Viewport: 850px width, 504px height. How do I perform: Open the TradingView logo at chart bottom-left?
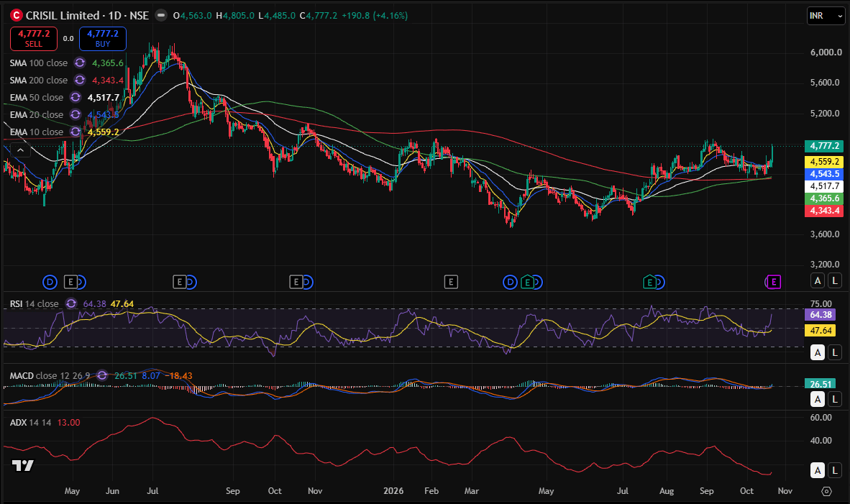pos(23,465)
